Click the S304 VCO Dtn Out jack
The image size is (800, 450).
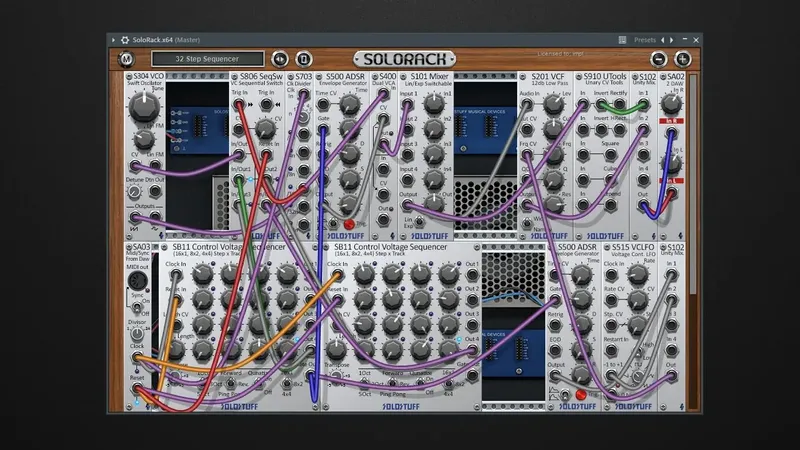(x=155, y=191)
